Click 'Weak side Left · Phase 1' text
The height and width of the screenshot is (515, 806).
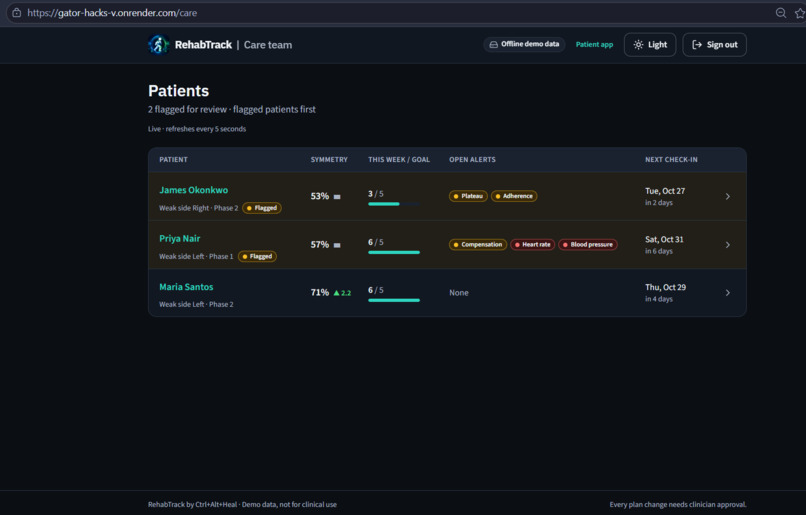196,256
